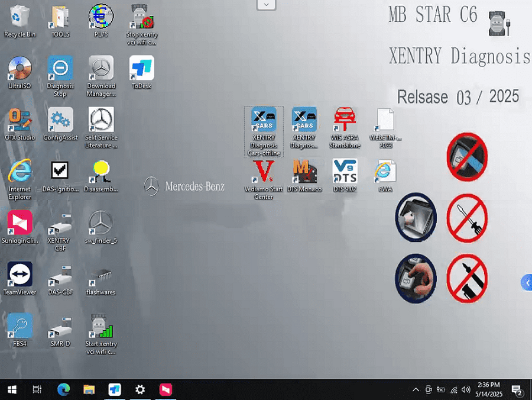This screenshot has width=532, height=400.
Task: Open the FBS4 key shortcut
Action: pos(20,330)
